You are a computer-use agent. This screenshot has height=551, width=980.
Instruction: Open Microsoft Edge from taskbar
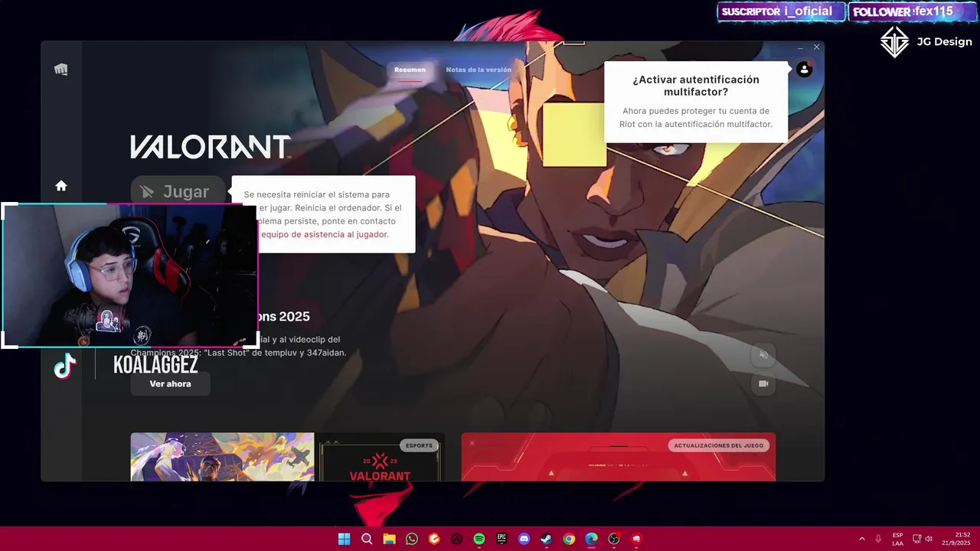[x=591, y=539]
